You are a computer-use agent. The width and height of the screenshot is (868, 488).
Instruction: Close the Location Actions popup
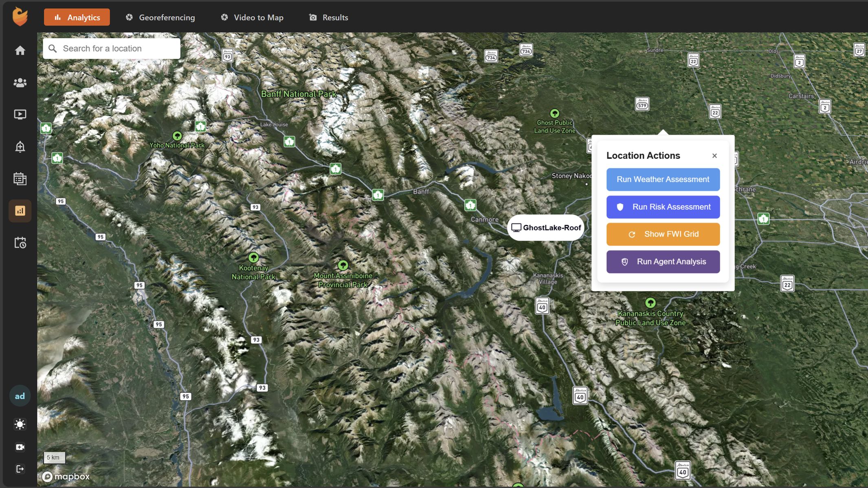pos(714,156)
